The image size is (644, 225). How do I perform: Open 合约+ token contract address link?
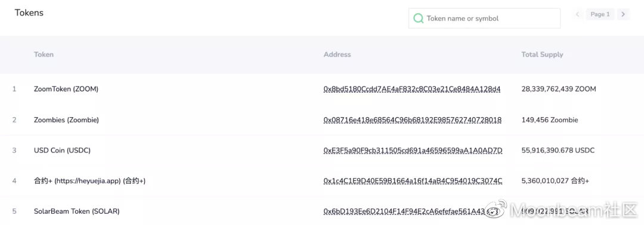(413, 181)
